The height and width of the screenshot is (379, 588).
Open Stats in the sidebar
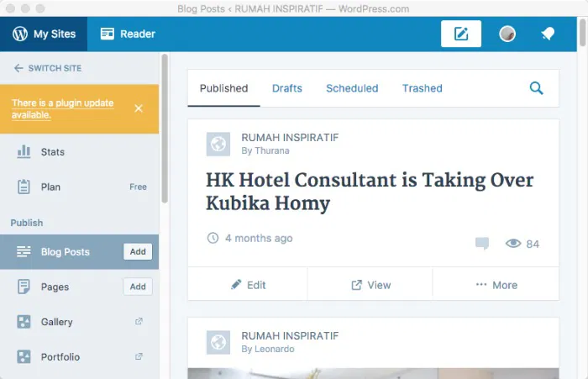[x=79, y=152]
